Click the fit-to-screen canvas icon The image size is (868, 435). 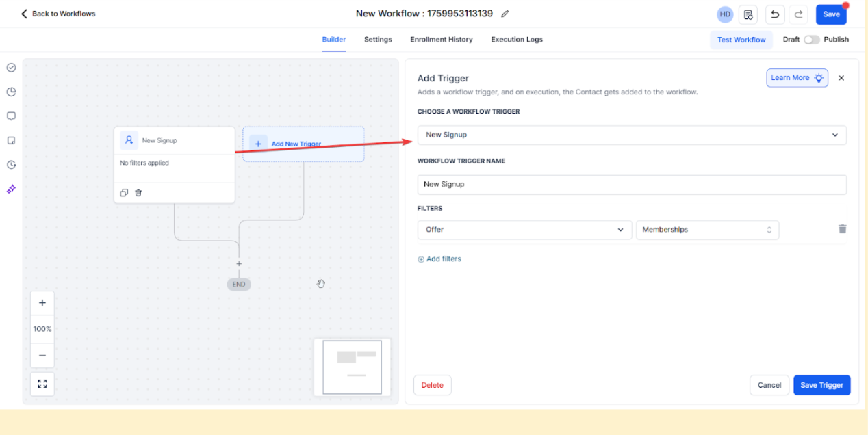42,384
